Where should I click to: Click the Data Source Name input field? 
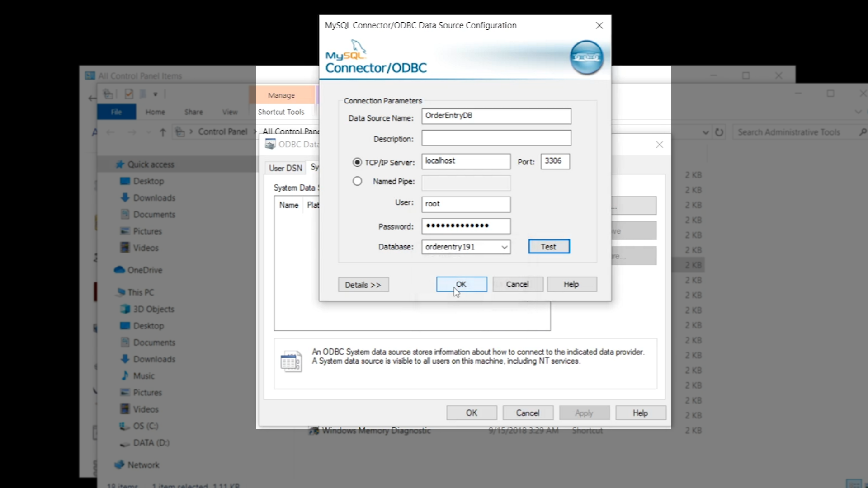click(496, 116)
